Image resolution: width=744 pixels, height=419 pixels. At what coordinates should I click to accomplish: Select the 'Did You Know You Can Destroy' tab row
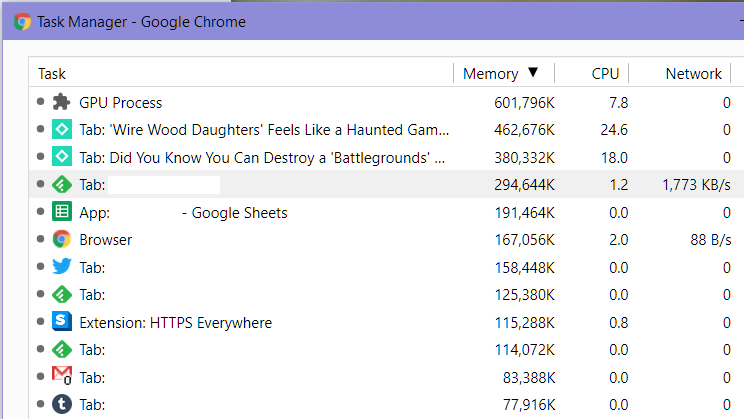tap(262, 157)
